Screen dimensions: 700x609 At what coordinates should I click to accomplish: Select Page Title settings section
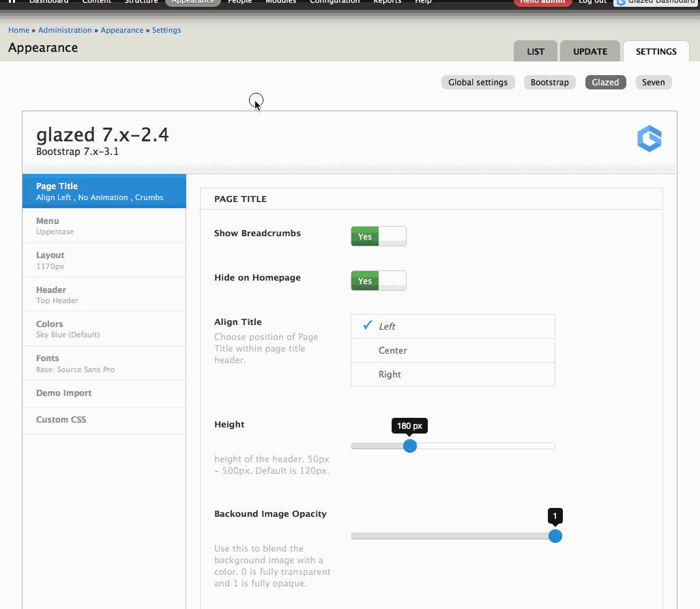[104, 191]
